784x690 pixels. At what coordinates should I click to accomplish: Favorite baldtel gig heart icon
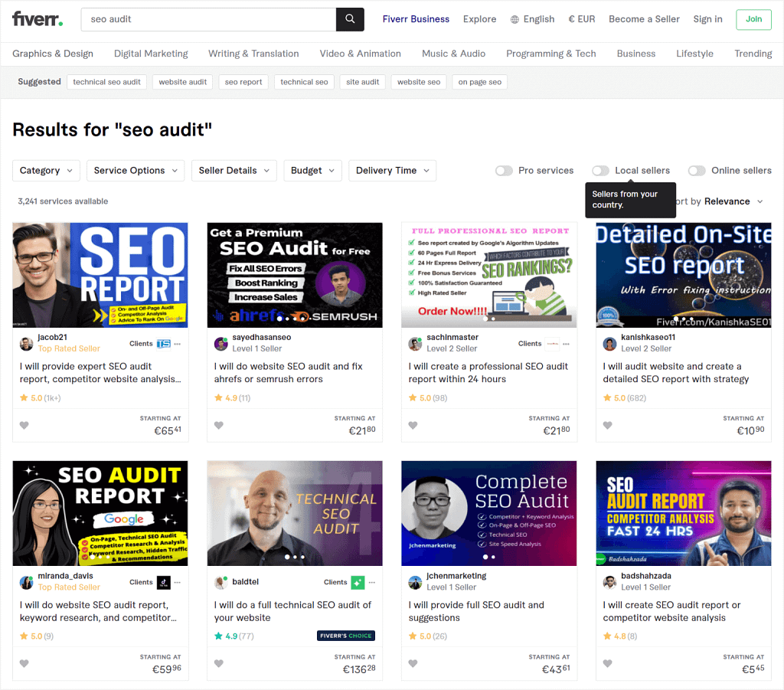(x=218, y=663)
